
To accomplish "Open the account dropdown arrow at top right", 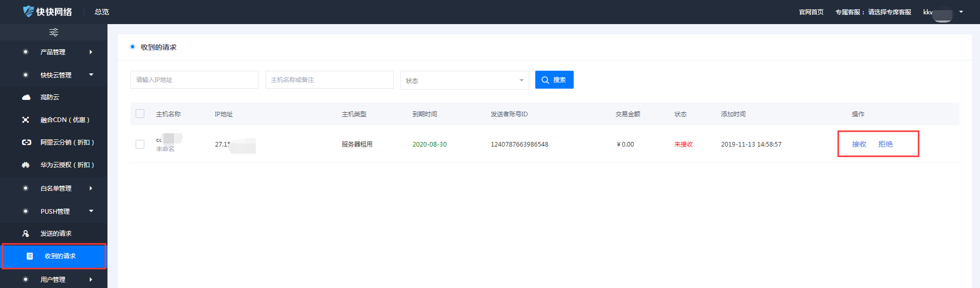I will point(961,12).
